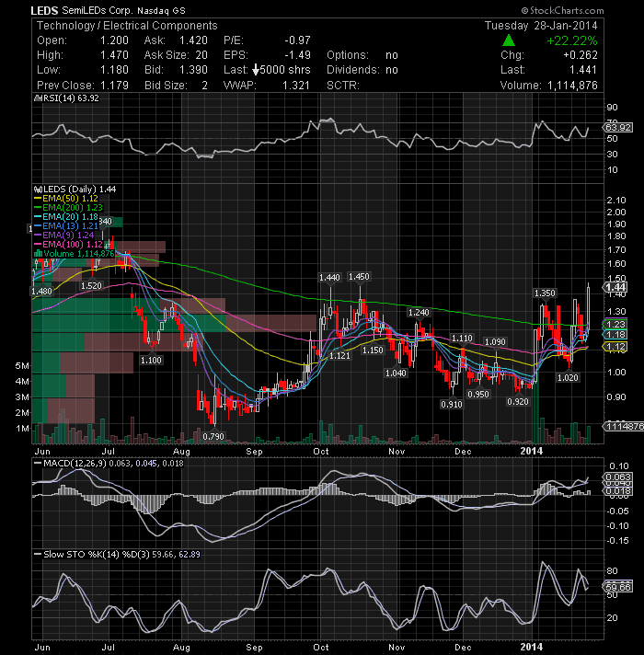Select the EMA(13) 1.21 legend entry
This screenshot has width=644, height=655.
click(66, 226)
